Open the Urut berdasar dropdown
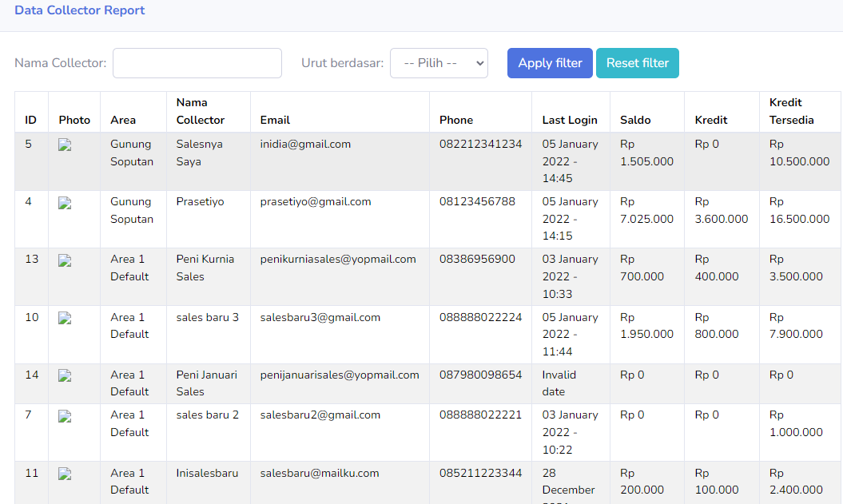This screenshot has height=504, width=843. tap(439, 63)
